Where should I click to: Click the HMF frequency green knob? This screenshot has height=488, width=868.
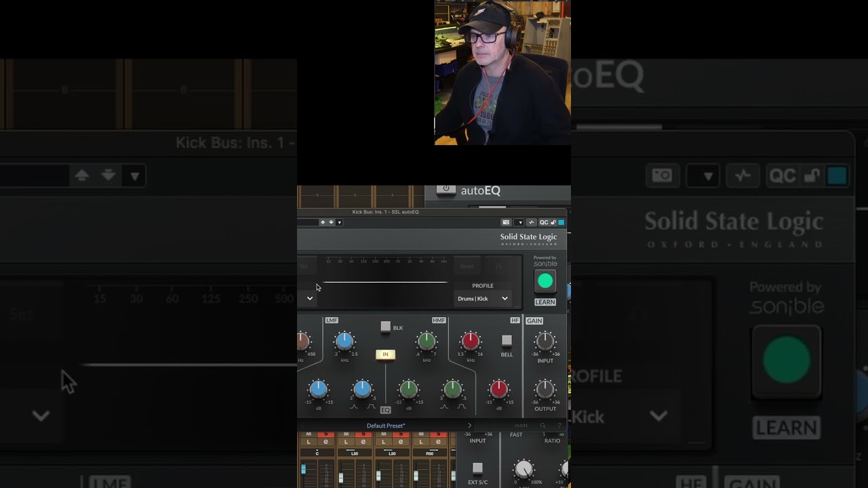[427, 341]
